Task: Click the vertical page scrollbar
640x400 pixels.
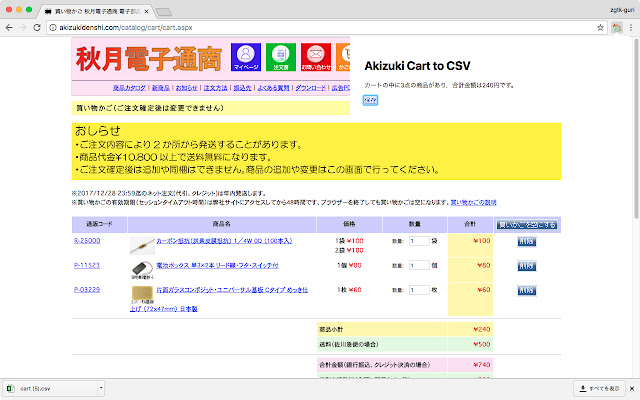Action: pyautogui.click(x=636, y=129)
